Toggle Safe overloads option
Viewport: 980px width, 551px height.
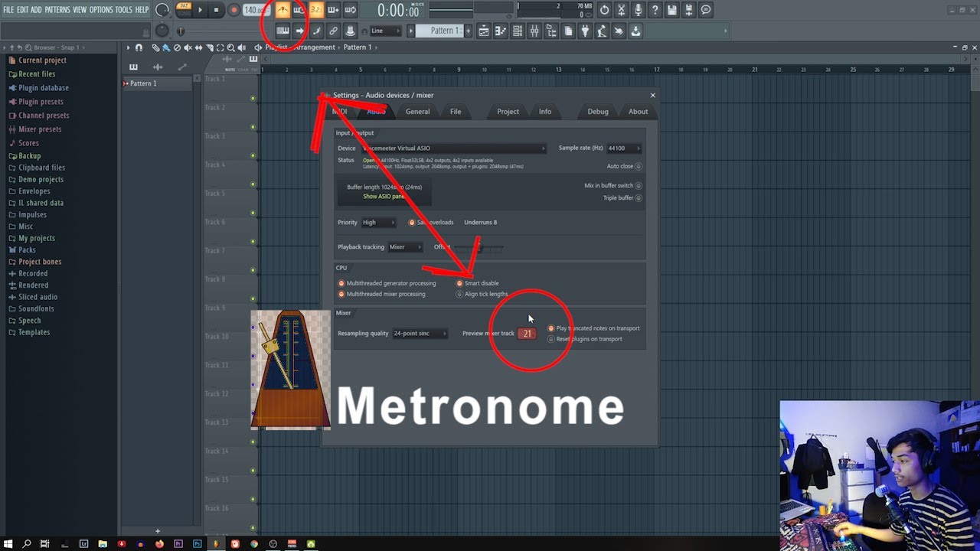[412, 223]
